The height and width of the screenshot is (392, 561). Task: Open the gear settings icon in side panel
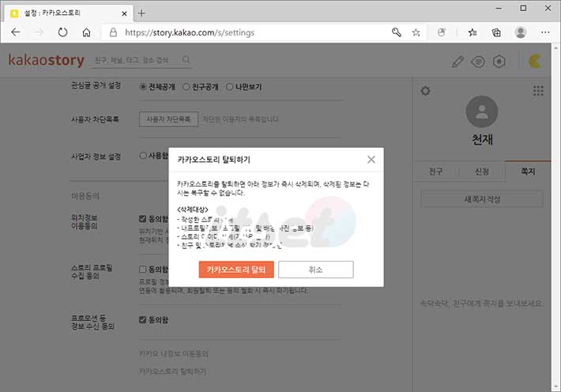[425, 91]
